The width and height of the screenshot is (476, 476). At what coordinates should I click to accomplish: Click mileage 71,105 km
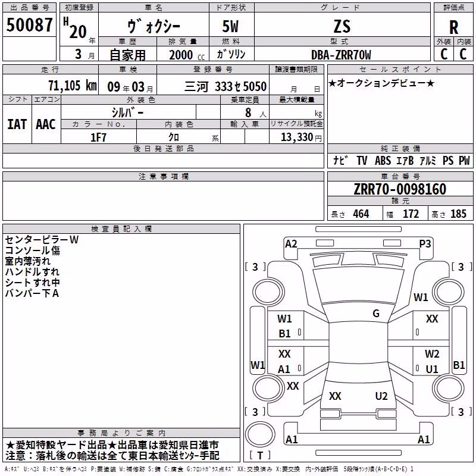point(73,86)
